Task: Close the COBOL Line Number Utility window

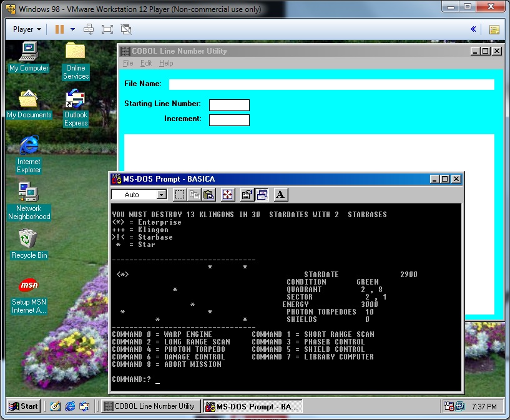Action: point(497,51)
